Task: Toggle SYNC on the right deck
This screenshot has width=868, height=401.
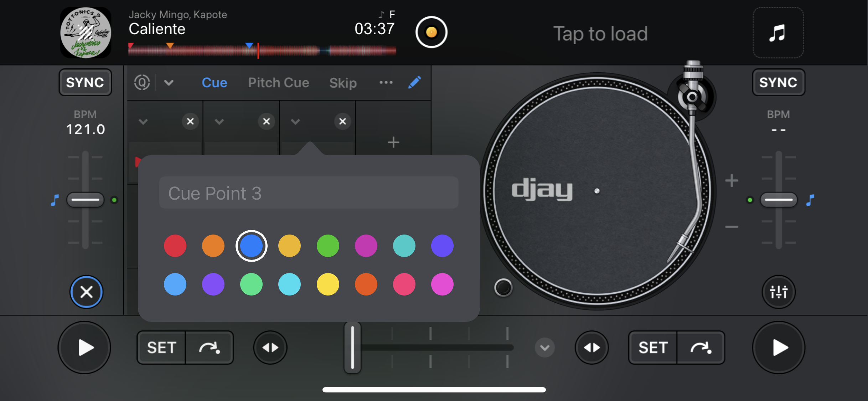Action: (778, 83)
